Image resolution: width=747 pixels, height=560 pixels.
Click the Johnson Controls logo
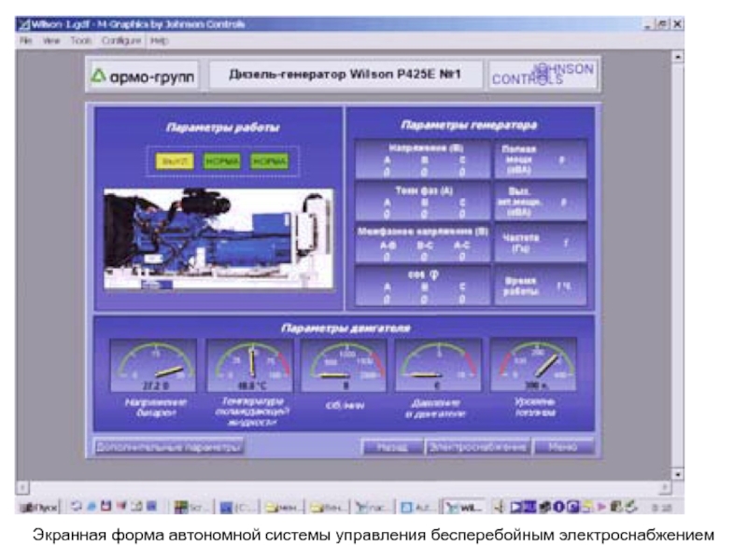point(543,75)
